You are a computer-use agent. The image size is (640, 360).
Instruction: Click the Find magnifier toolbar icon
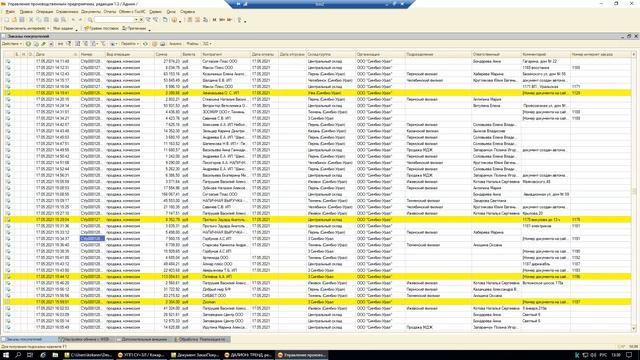[90, 20]
